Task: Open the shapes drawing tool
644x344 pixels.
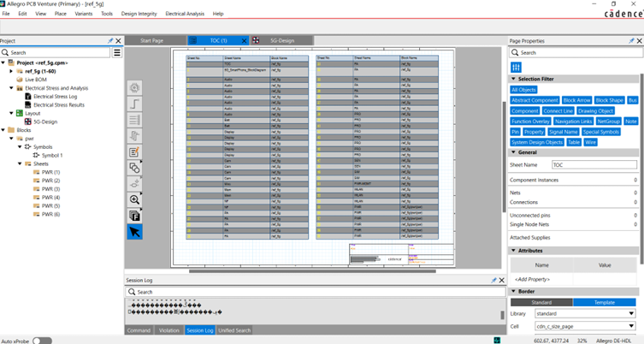Action: click(x=134, y=168)
